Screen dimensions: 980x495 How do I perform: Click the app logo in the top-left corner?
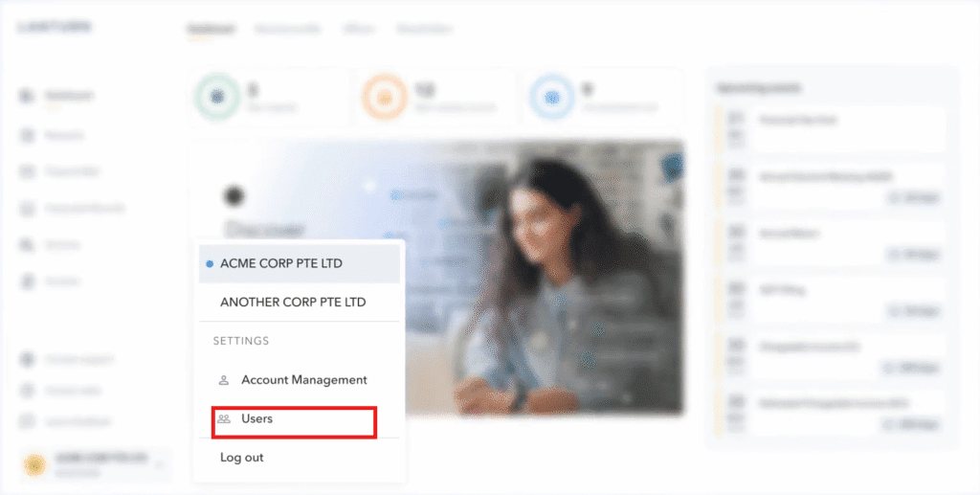pyautogui.click(x=54, y=27)
